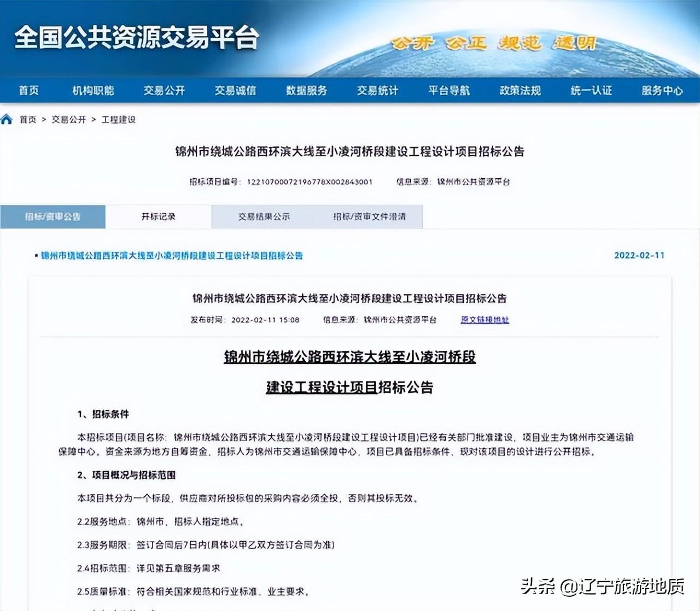Click the line 2.5质量标准
700x611 pixels.
point(194,591)
